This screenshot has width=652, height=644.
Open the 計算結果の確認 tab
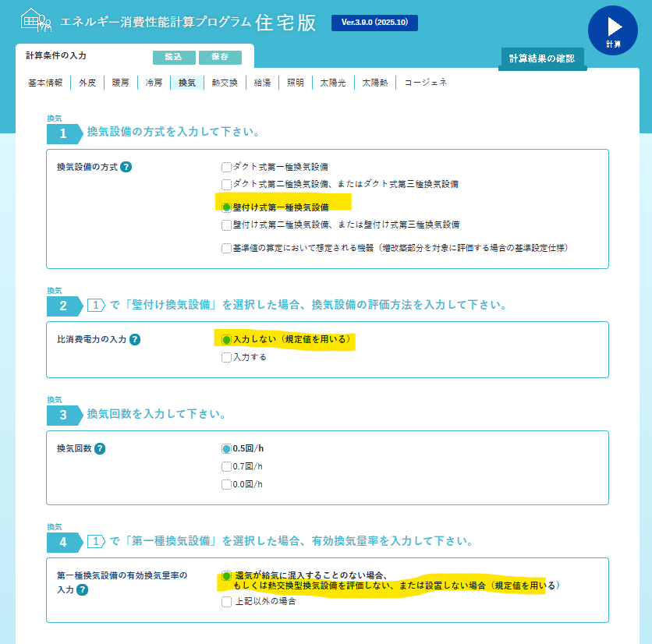click(541, 58)
